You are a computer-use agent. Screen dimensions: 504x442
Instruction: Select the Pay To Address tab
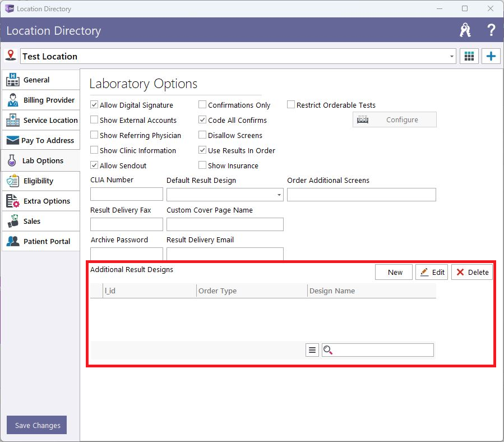pos(41,140)
